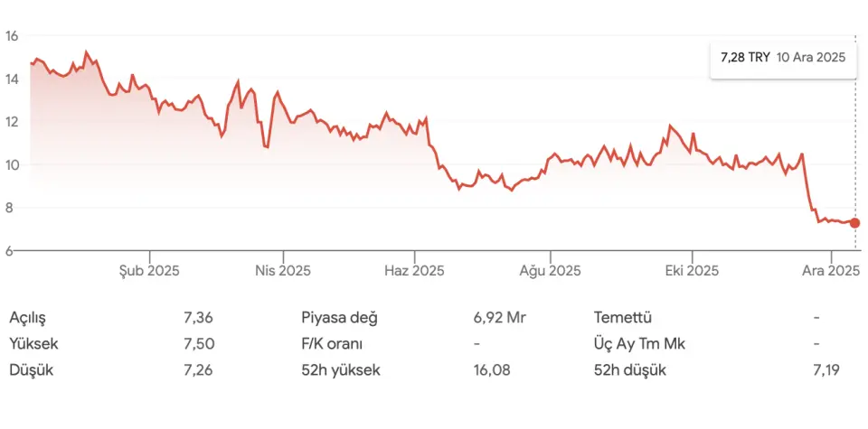Select the Ara 2025 x-axis label

point(830,270)
